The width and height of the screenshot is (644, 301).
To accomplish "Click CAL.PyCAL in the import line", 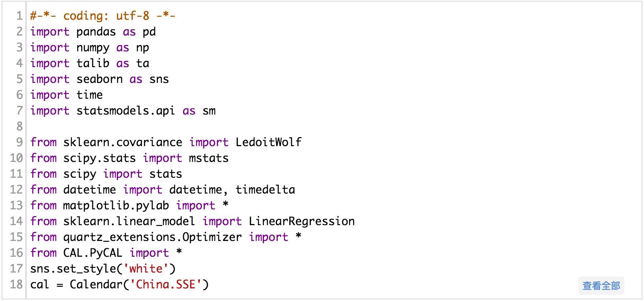I will [x=93, y=253].
